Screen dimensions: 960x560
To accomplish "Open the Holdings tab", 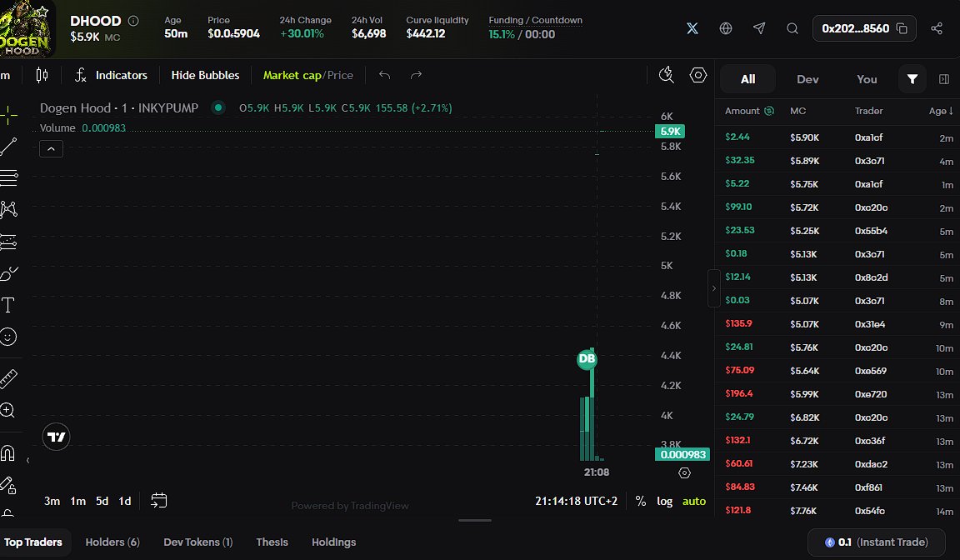I will [x=333, y=542].
